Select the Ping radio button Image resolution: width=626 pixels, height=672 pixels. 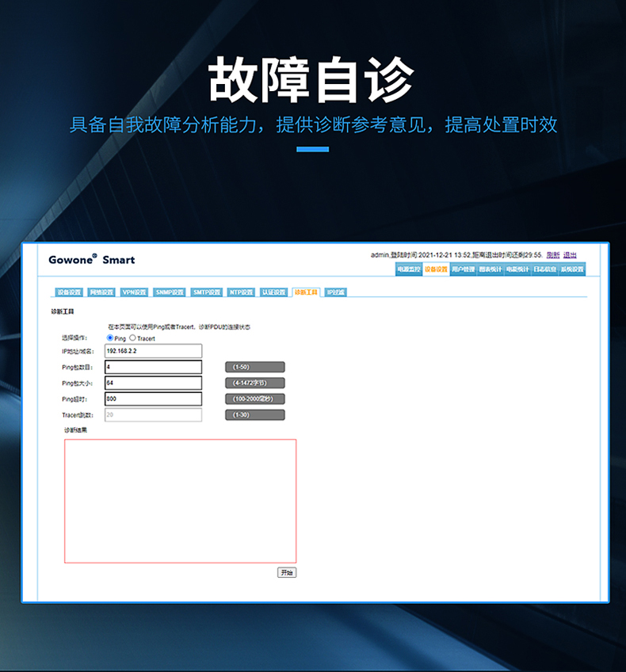[x=110, y=338]
